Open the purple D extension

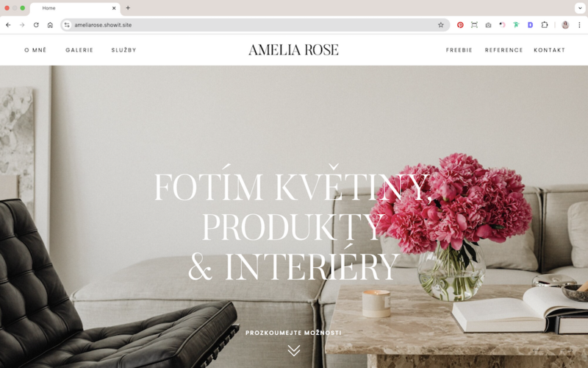530,25
